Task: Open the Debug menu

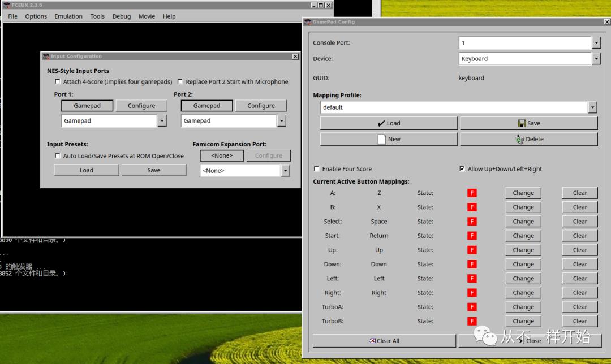Action: (x=121, y=16)
